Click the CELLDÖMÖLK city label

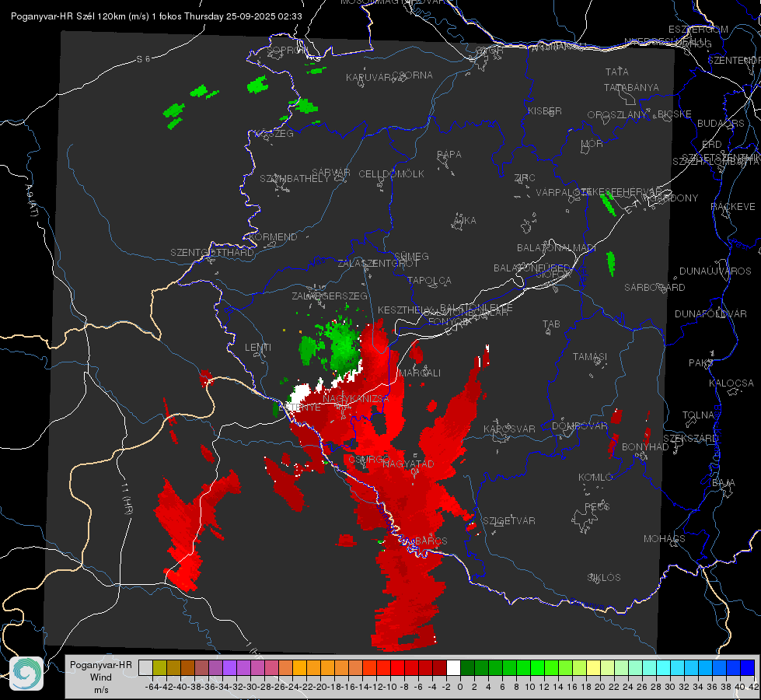[x=391, y=174]
